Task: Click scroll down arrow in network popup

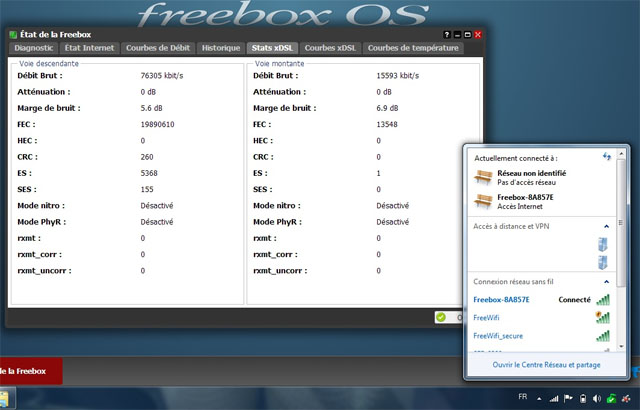Action: [x=621, y=346]
